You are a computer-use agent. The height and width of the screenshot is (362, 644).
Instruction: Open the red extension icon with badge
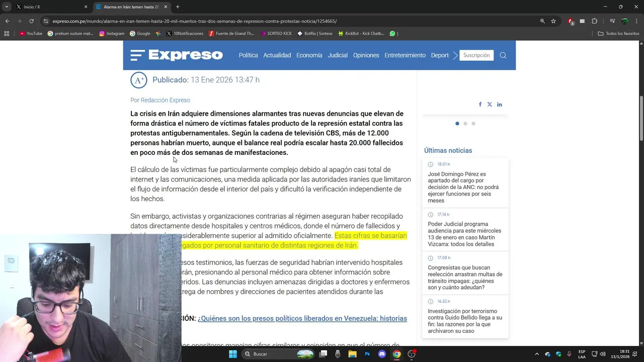coord(571,21)
